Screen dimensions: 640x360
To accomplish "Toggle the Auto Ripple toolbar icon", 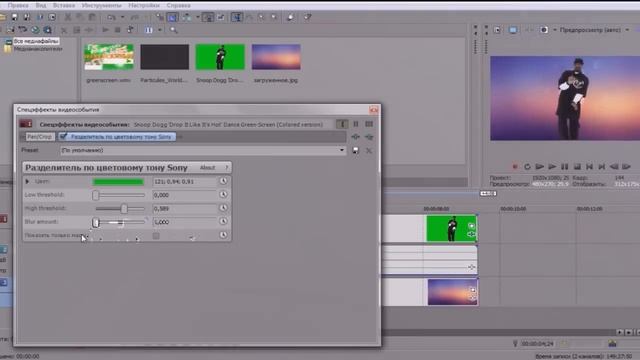I will 187,17.
